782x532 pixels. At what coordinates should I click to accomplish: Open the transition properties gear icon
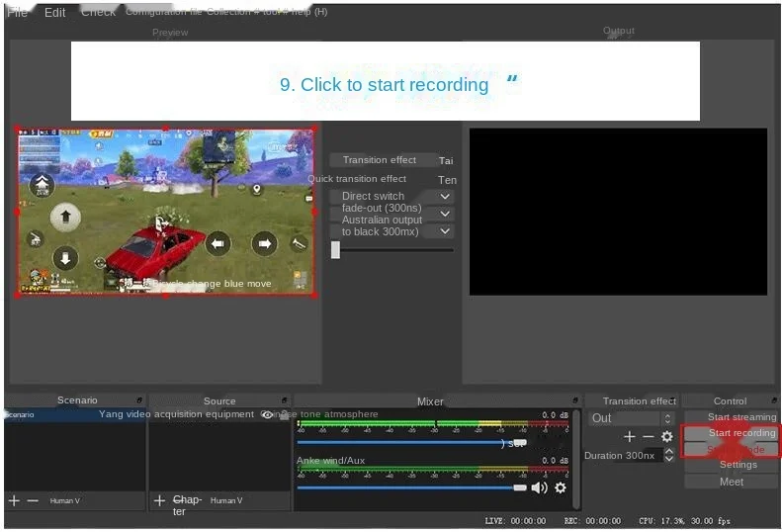coord(666,437)
